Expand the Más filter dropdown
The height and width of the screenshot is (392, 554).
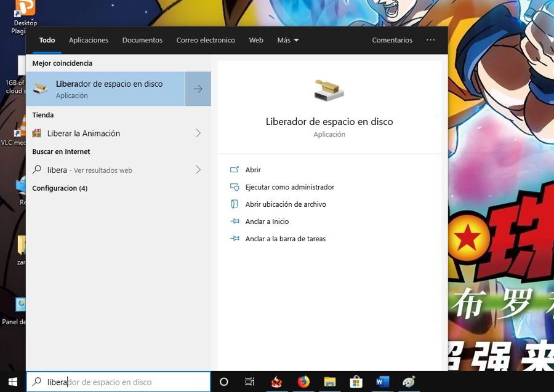(287, 40)
